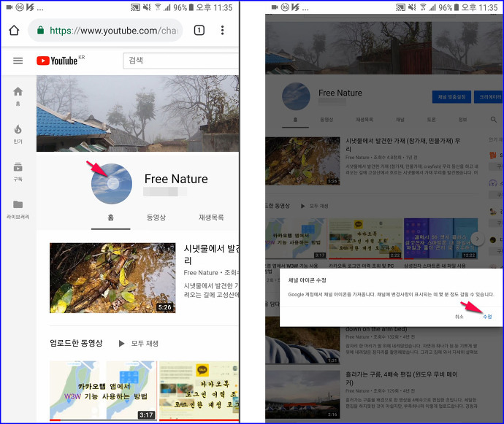Open Chrome's three-dot overflow menu
504x424 pixels.
[222, 30]
